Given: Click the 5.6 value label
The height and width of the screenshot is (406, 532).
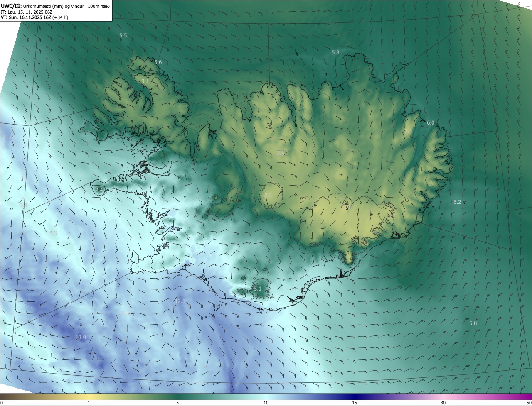Looking at the screenshot, I should 158,62.
